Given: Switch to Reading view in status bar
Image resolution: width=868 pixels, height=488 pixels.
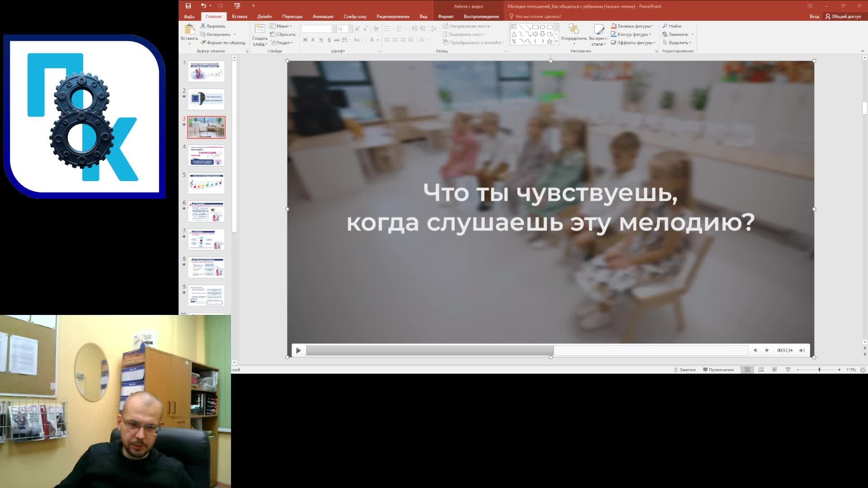Looking at the screenshot, I should pos(774,369).
